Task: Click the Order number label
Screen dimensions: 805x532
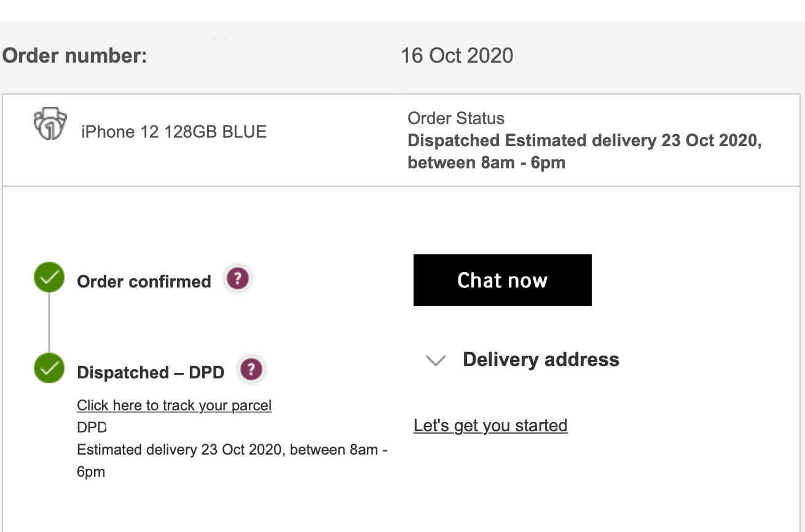Action: point(75,56)
